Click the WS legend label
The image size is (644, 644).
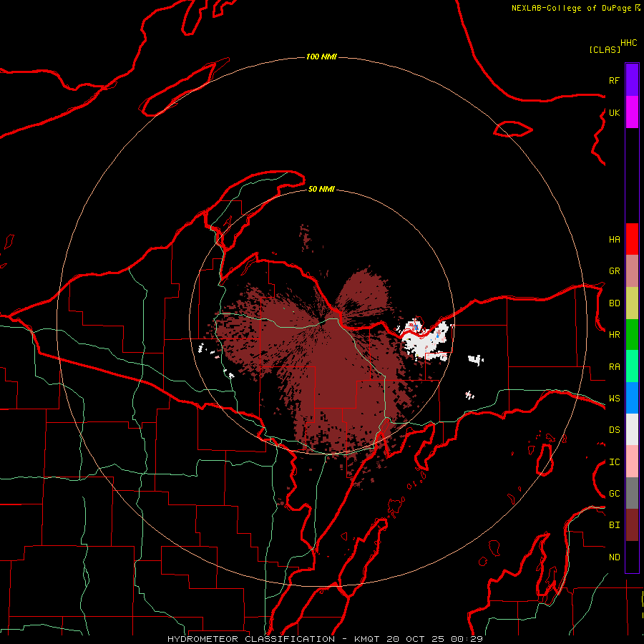[x=614, y=399]
